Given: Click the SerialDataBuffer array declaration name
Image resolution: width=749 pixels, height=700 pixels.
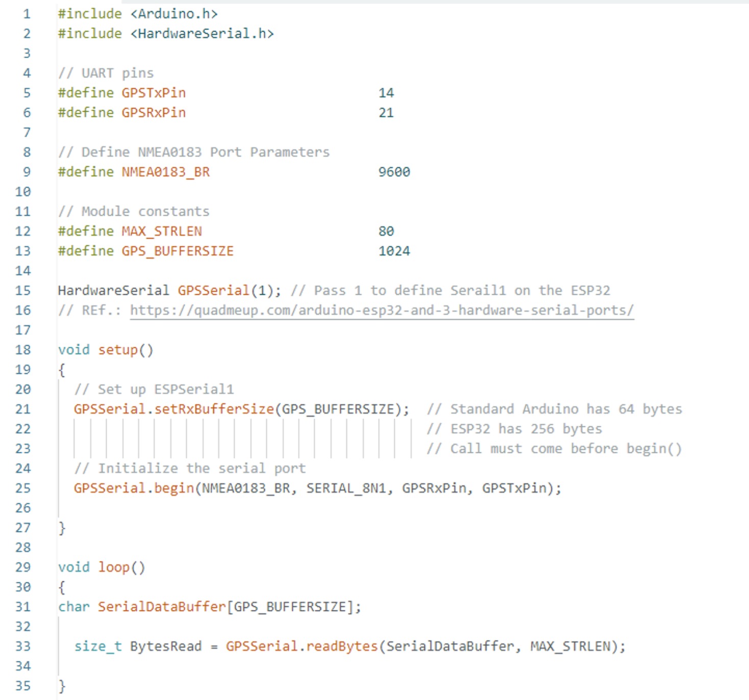Looking at the screenshot, I should (162, 607).
